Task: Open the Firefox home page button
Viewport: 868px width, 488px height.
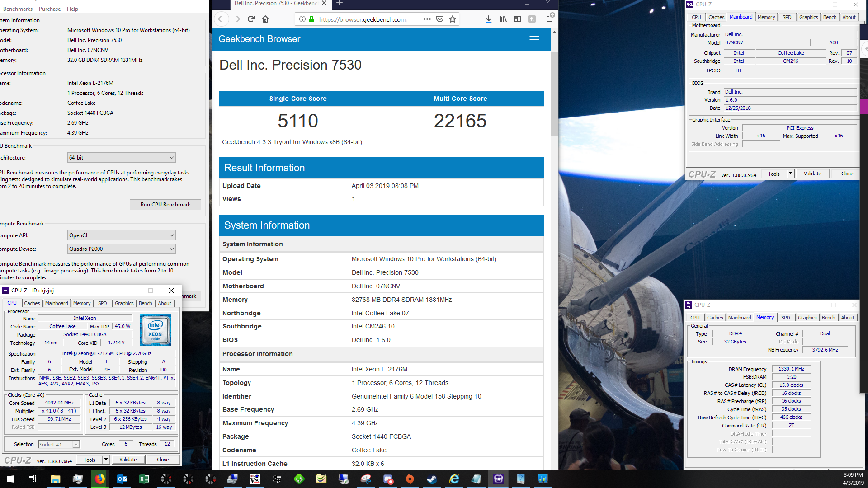Action: coord(265,19)
